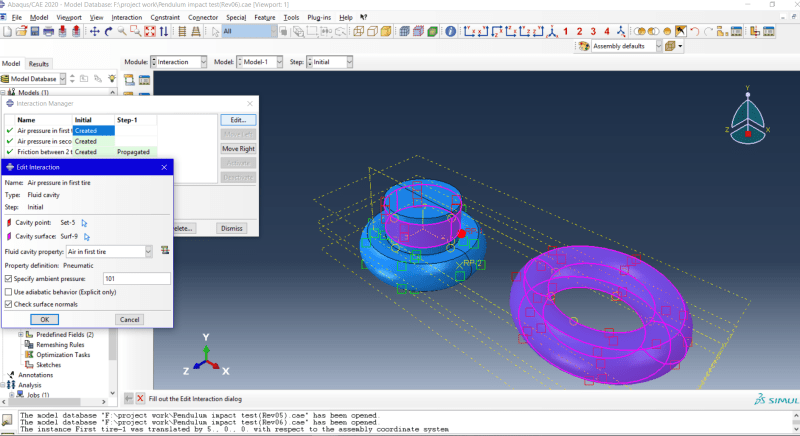800x436 pixels.
Task: Click the lightbulb icon in model tree toolbar
Action: 112,79
